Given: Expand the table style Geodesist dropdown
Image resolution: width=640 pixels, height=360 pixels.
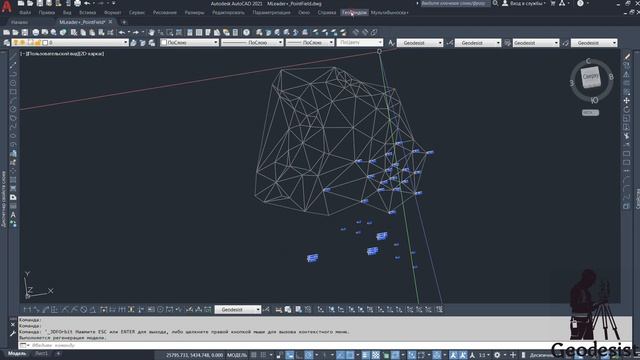Looking at the screenshot, I should 556,42.
